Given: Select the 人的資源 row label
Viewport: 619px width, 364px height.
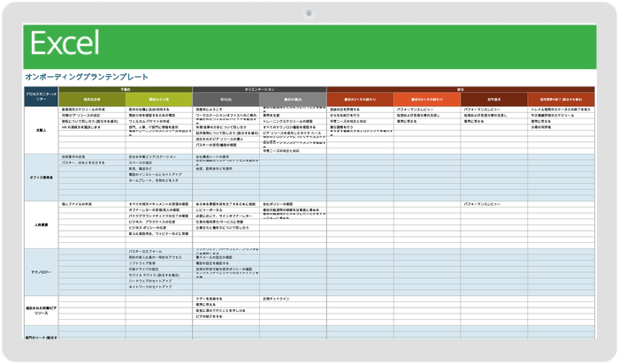Looking at the screenshot, I should tap(42, 224).
